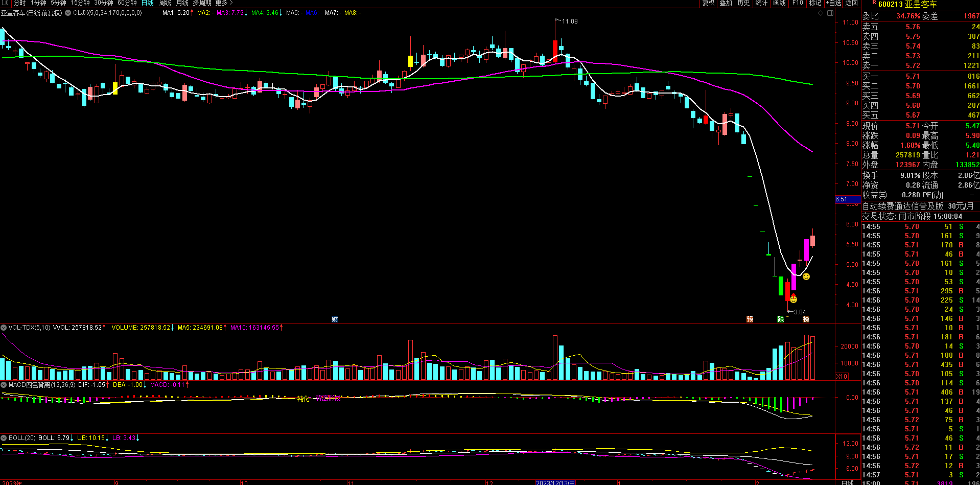Click 返回 to go back
This screenshot has width=980, height=485.
click(851, 3)
